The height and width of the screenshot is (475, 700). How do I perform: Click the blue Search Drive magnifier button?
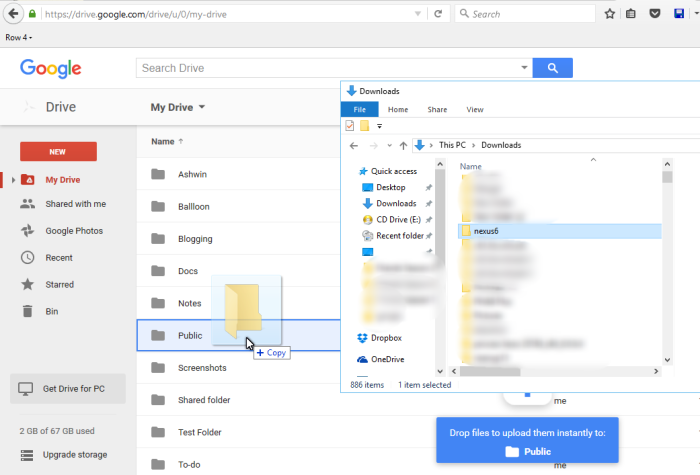tap(553, 68)
